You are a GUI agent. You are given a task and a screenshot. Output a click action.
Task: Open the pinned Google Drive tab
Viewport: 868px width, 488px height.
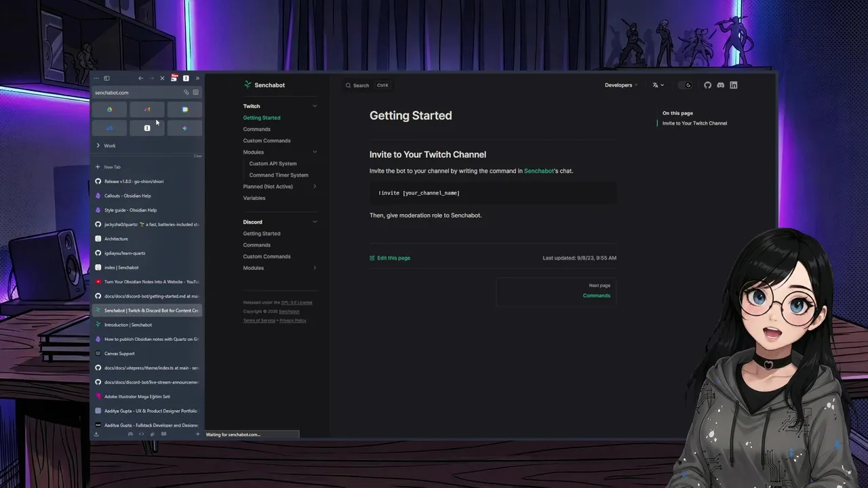[110, 109]
